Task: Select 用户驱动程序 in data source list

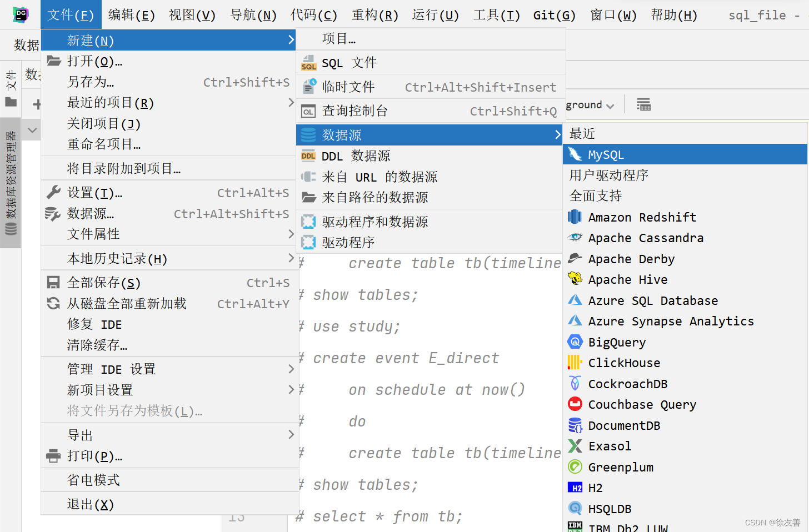Action: click(x=608, y=175)
